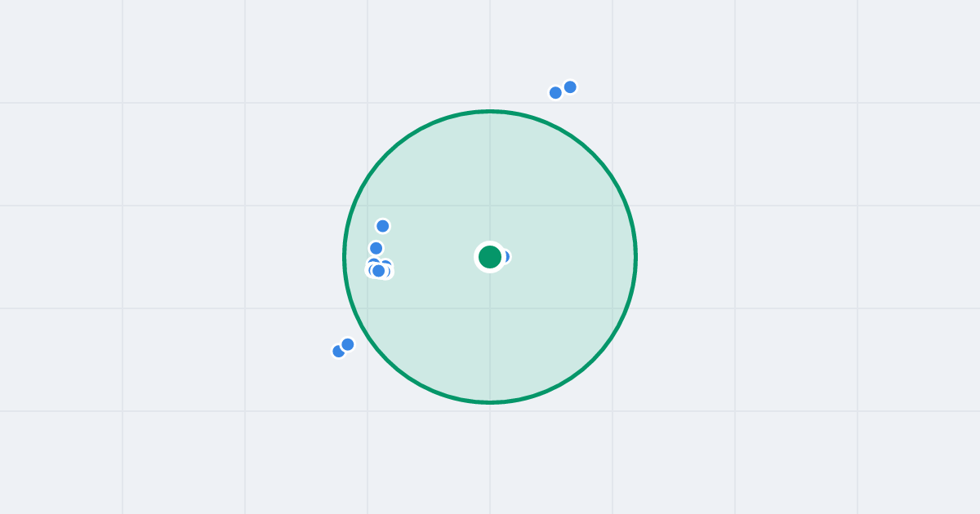Click shaded area right of the green marker
This screenshot has width=980, height=514.
[572, 257]
